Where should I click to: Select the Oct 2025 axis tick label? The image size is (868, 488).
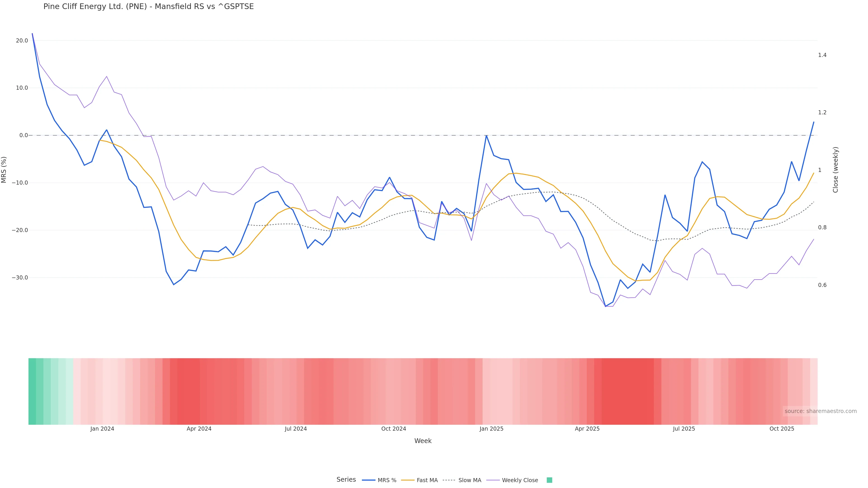point(782,429)
